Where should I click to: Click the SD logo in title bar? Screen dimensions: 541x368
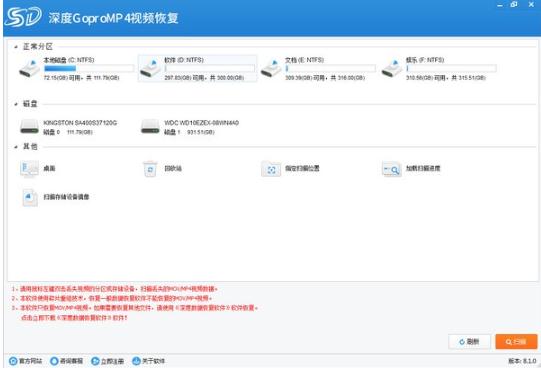click(23, 17)
